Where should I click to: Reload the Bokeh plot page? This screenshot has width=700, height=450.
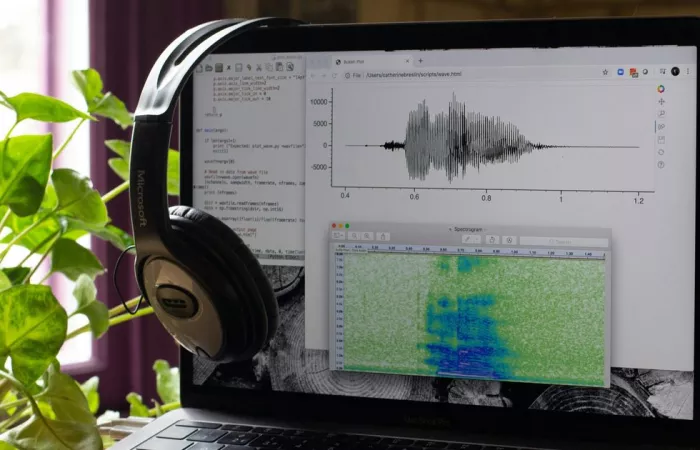pyautogui.click(x=334, y=75)
